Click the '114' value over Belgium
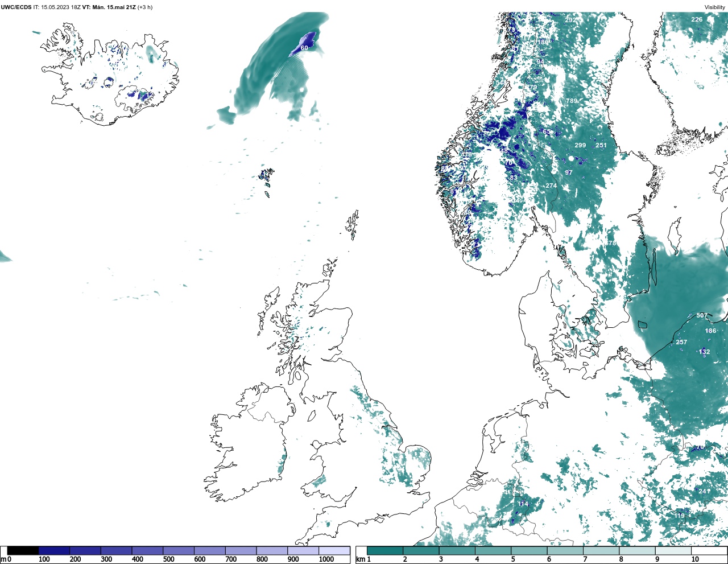The image size is (728, 564). [x=523, y=504]
